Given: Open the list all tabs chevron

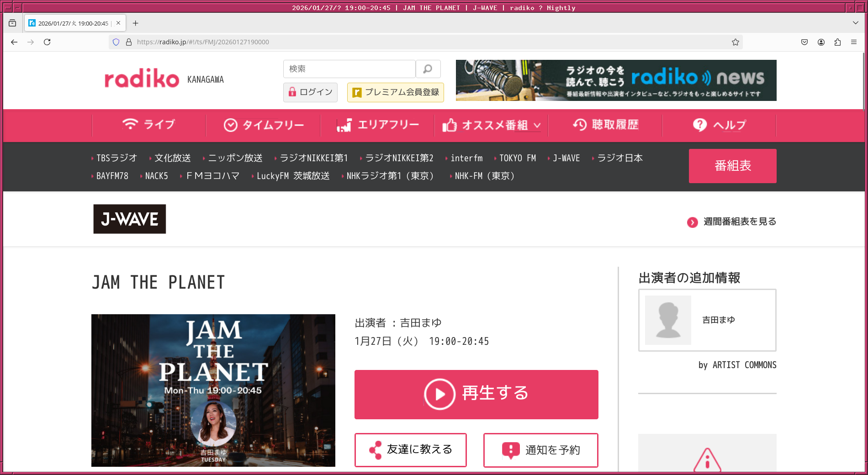Looking at the screenshot, I should click(x=855, y=23).
